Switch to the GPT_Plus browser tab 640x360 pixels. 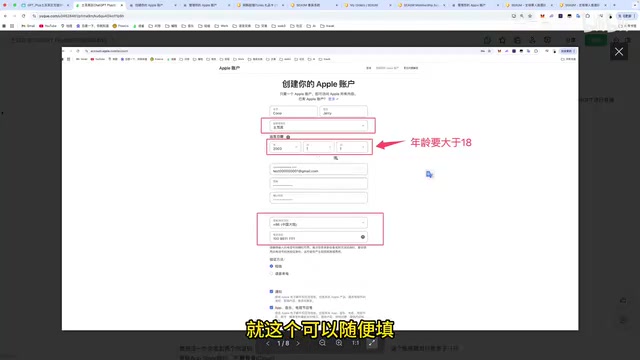coord(43,5)
